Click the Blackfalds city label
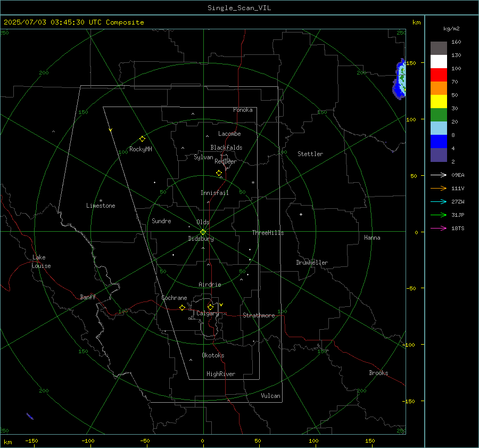Viewport: 479px width, 448px height. [x=226, y=148]
